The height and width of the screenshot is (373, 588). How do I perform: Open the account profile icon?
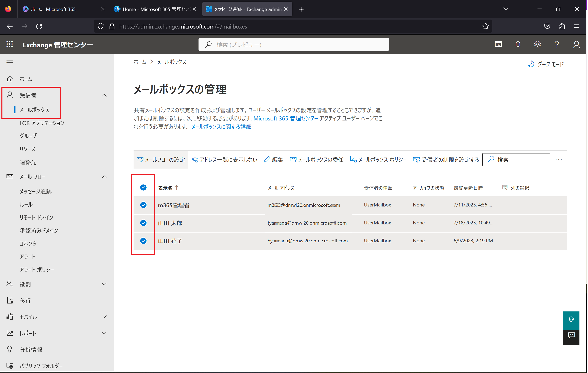click(576, 44)
